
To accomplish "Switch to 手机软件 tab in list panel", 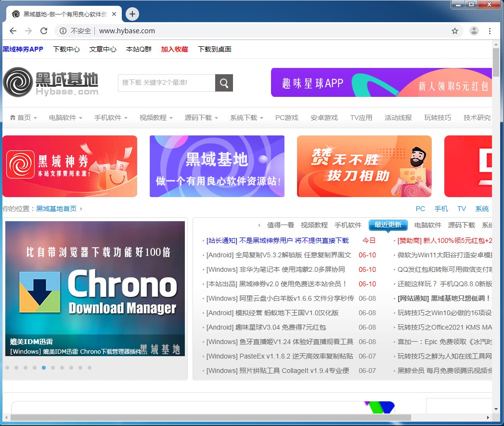I will [x=348, y=225].
